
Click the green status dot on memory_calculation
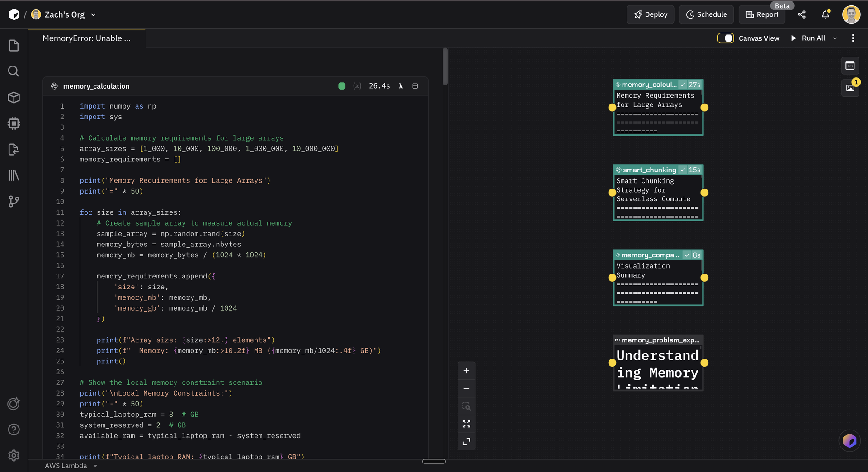[342, 86]
